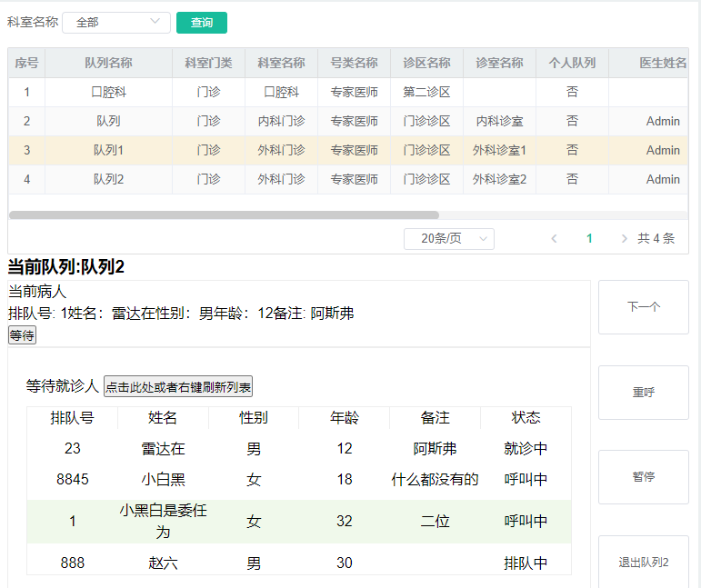Screen dimensions: 701x588
Task: Click 内科诊室 cell in row 2
Action: point(499,121)
